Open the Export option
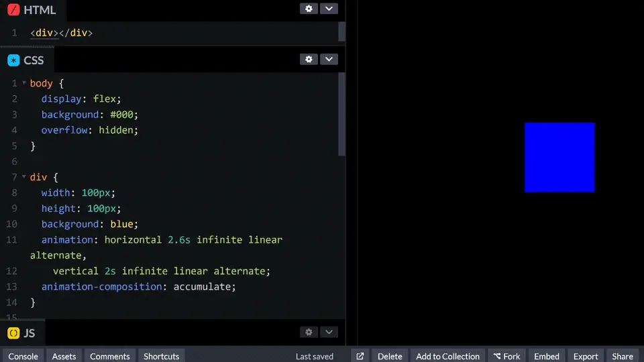This screenshot has width=644, height=362. (586, 356)
